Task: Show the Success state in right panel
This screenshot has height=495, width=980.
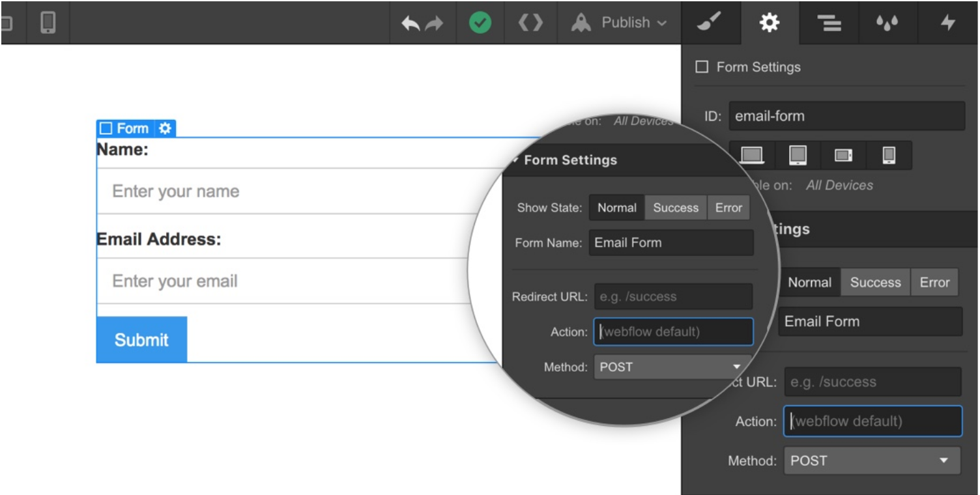Action: click(x=875, y=282)
